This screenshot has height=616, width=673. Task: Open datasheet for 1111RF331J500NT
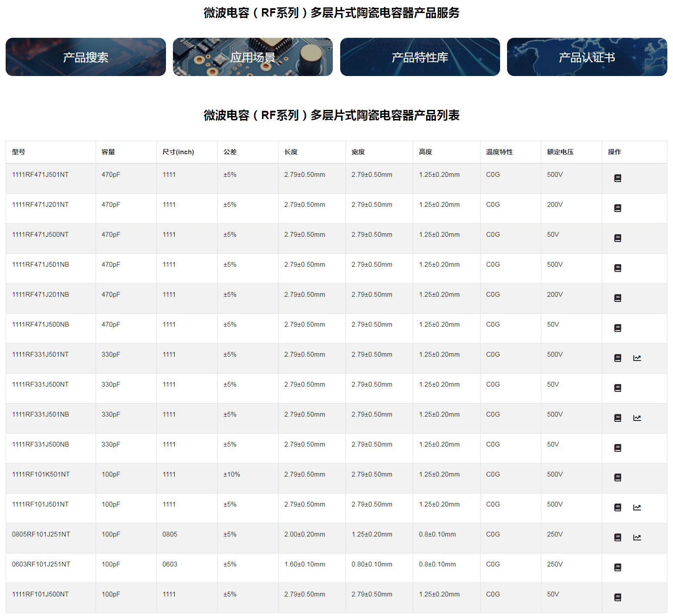click(x=617, y=388)
